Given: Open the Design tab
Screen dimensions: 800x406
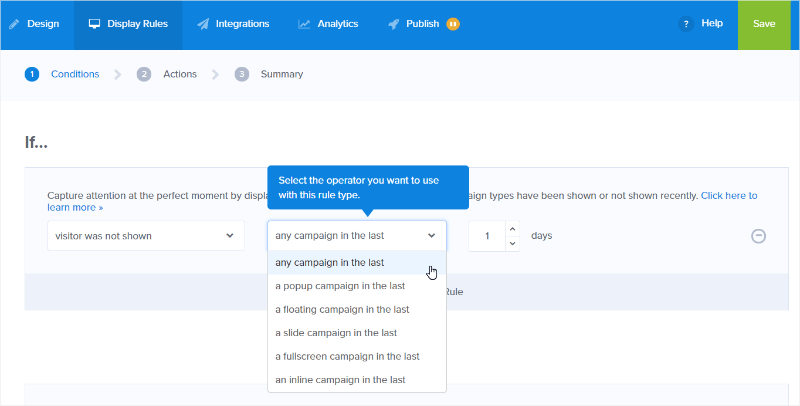Looking at the screenshot, I should [x=36, y=24].
